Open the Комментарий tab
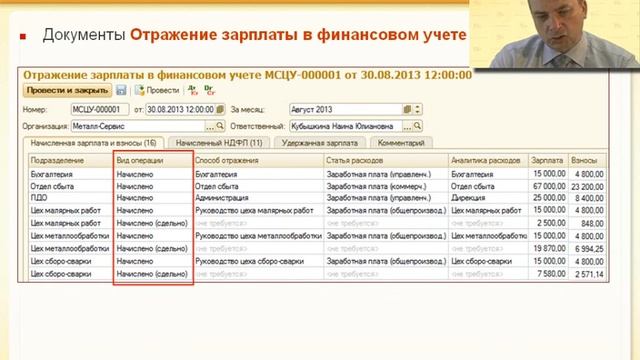The image size is (640, 360). pyautogui.click(x=401, y=143)
